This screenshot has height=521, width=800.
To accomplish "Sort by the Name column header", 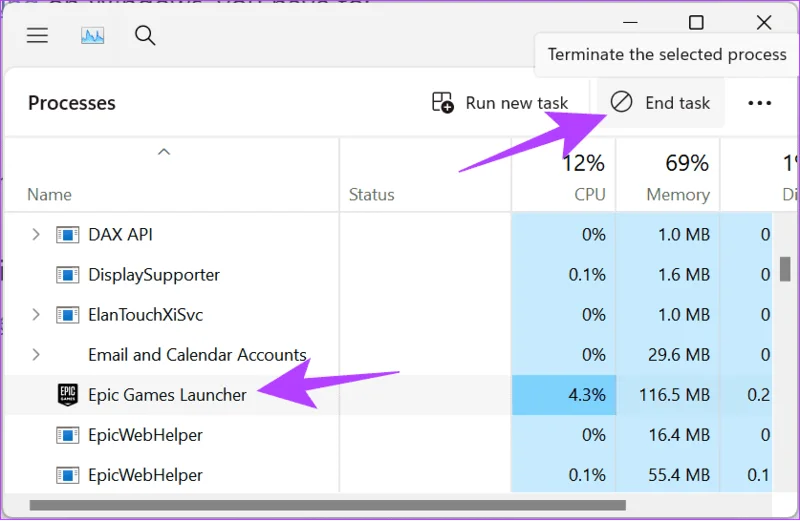I will point(49,194).
